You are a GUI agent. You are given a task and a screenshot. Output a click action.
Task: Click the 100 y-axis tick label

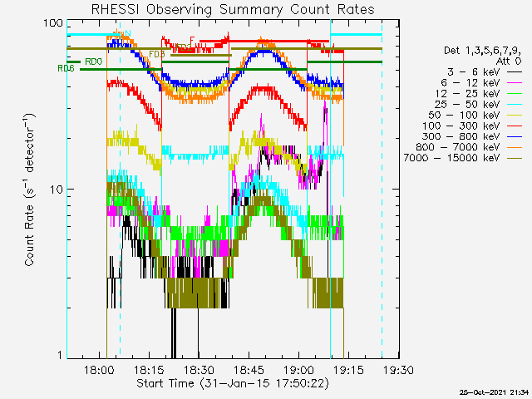click(x=53, y=23)
